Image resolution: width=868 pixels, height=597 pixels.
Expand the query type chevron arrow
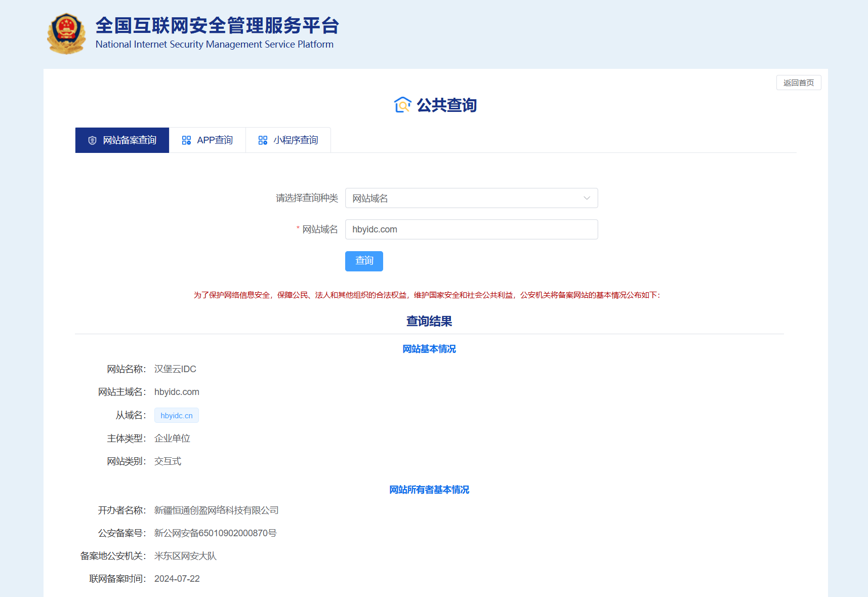point(587,198)
